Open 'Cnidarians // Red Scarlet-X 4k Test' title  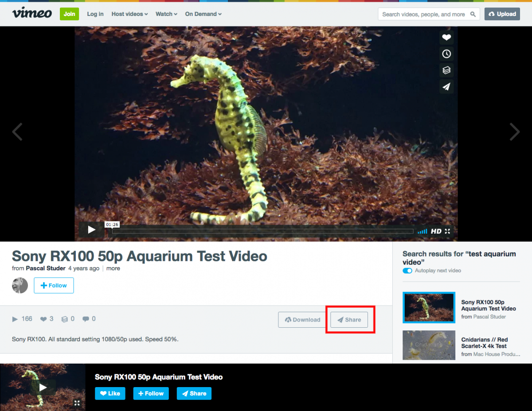point(484,343)
